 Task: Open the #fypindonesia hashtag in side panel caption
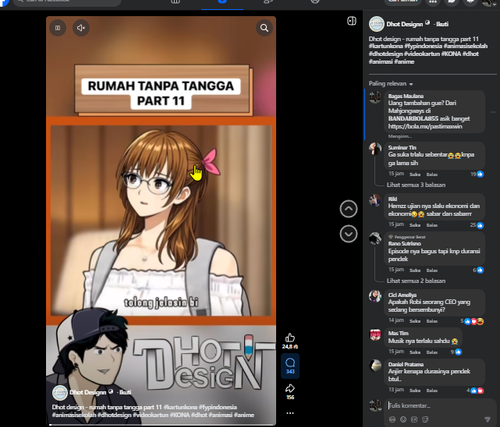(x=423, y=46)
